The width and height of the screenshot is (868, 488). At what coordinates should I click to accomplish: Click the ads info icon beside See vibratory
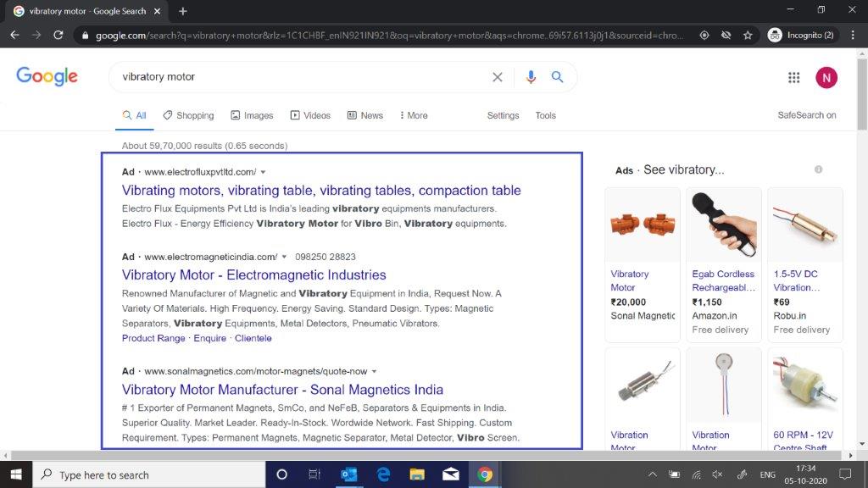(818, 169)
